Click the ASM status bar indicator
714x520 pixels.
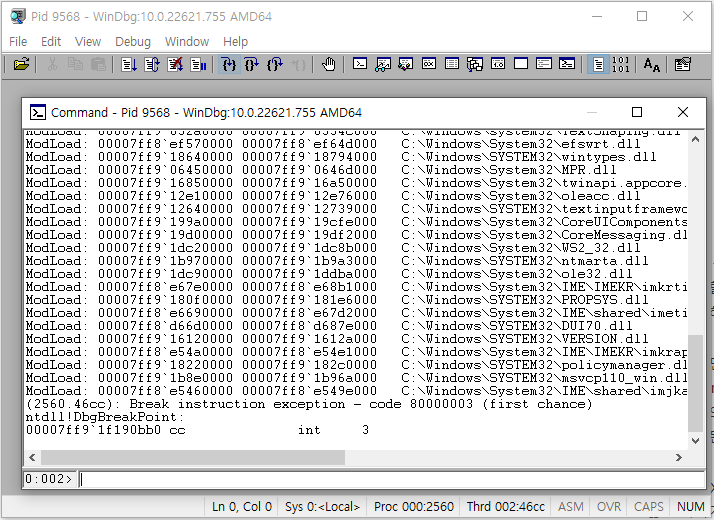click(x=571, y=507)
